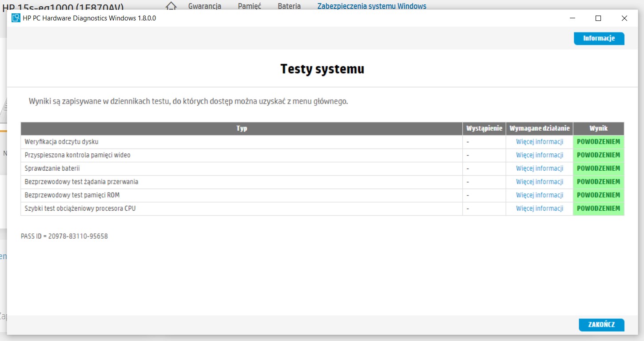Image resolution: width=644 pixels, height=341 pixels.
Task: Open Więcej informacji for Weryfikacja odczytu dysku
Action: click(539, 141)
